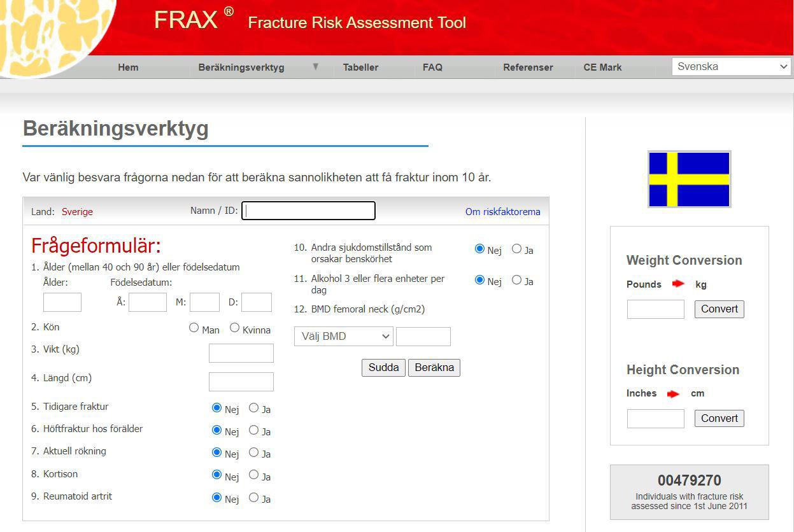This screenshot has height=532, width=794.
Task: Select Nej for Alkohol 3 eller flera enheter
Action: (479, 279)
